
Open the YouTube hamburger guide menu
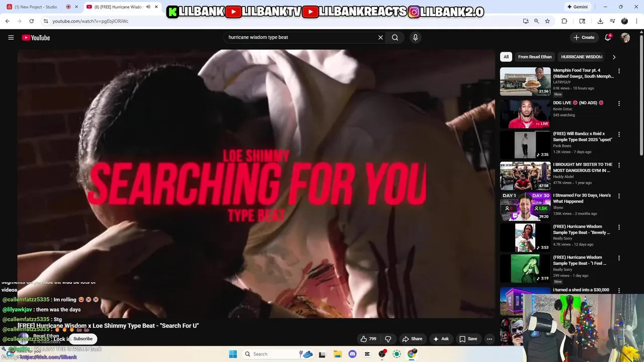click(x=11, y=38)
